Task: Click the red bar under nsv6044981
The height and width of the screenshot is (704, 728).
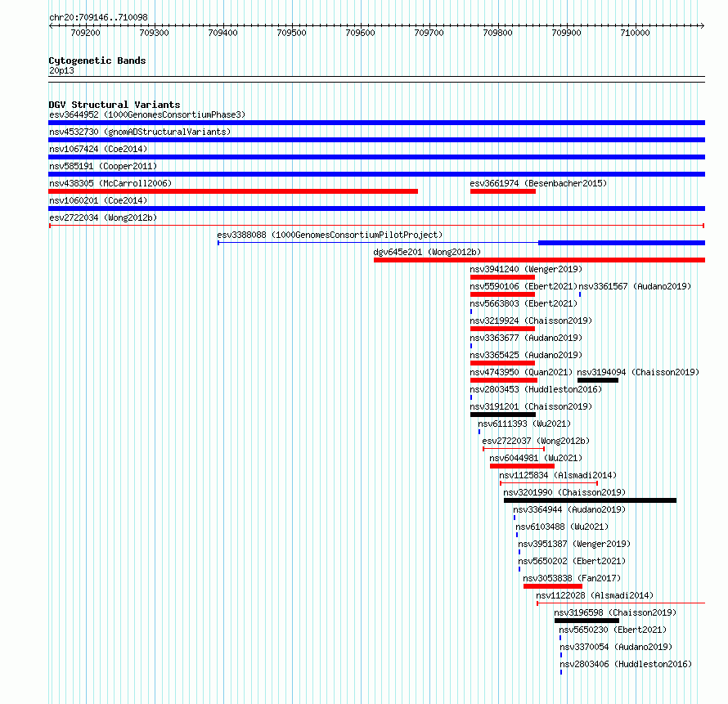Action: [523, 466]
